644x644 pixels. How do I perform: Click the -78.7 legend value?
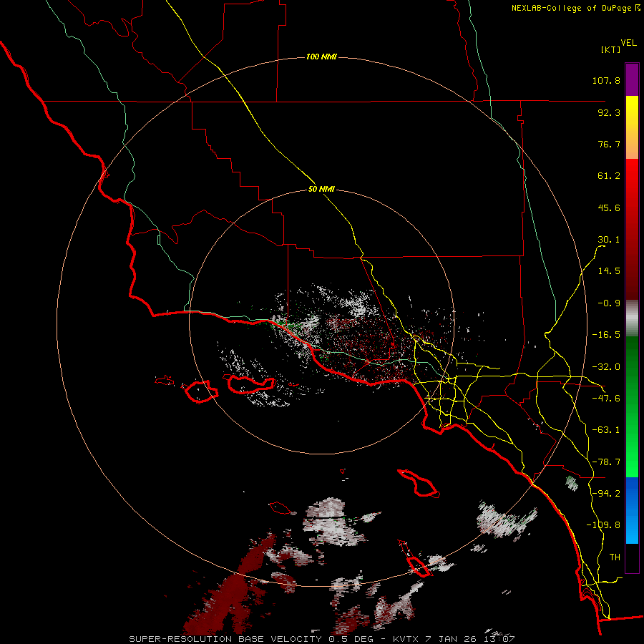tap(606, 462)
